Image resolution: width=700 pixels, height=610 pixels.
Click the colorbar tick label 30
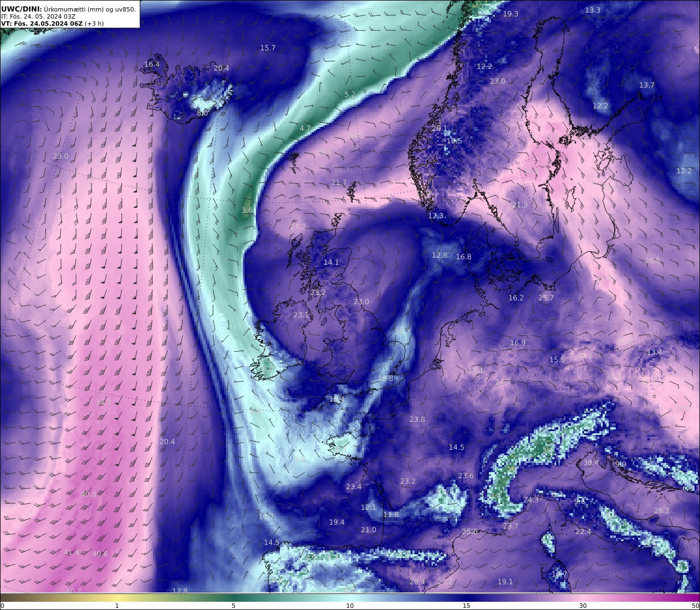point(583,606)
